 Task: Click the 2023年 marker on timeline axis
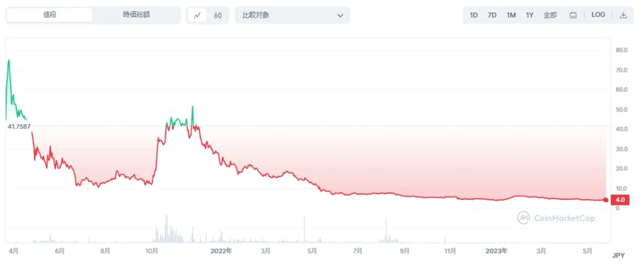pos(496,251)
